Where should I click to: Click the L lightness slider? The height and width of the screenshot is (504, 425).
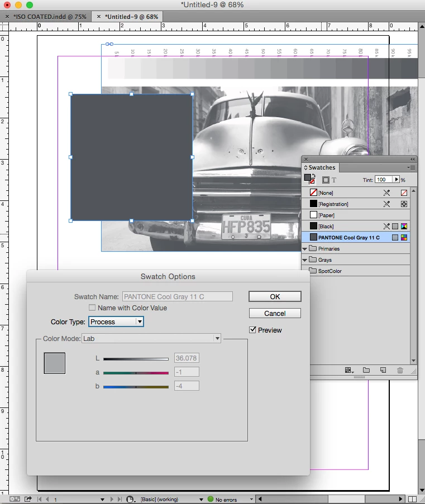click(136, 359)
